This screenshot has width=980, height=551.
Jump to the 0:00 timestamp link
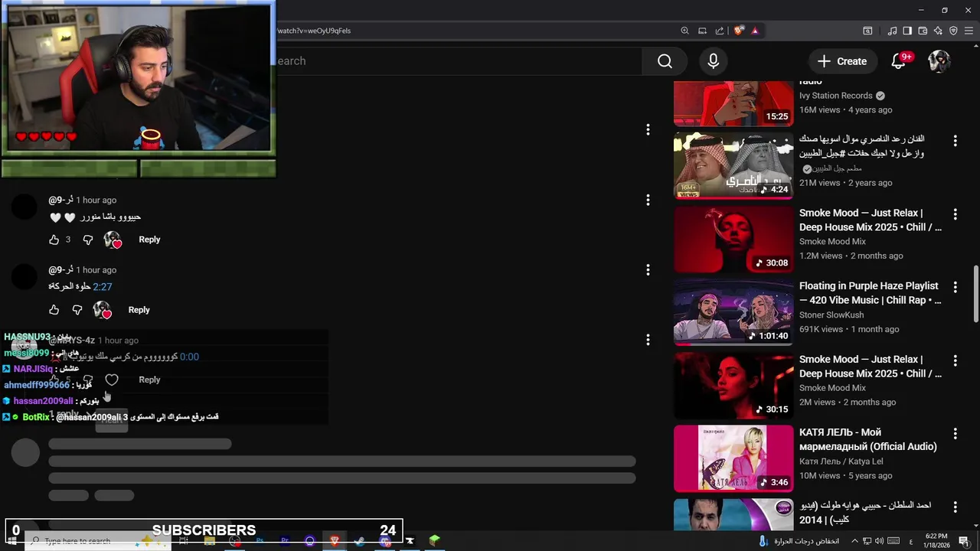click(x=189, y=357)
